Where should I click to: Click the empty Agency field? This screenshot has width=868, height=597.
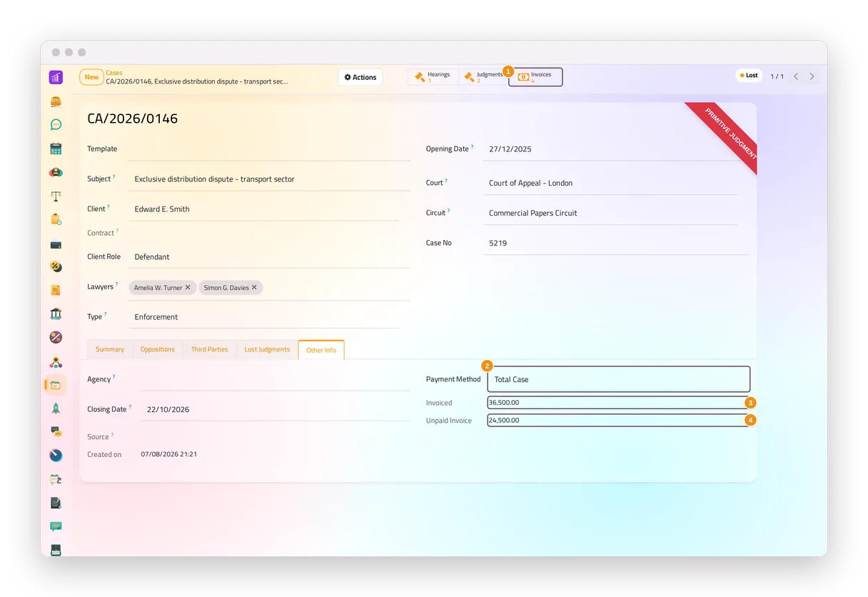coord(275,379)
